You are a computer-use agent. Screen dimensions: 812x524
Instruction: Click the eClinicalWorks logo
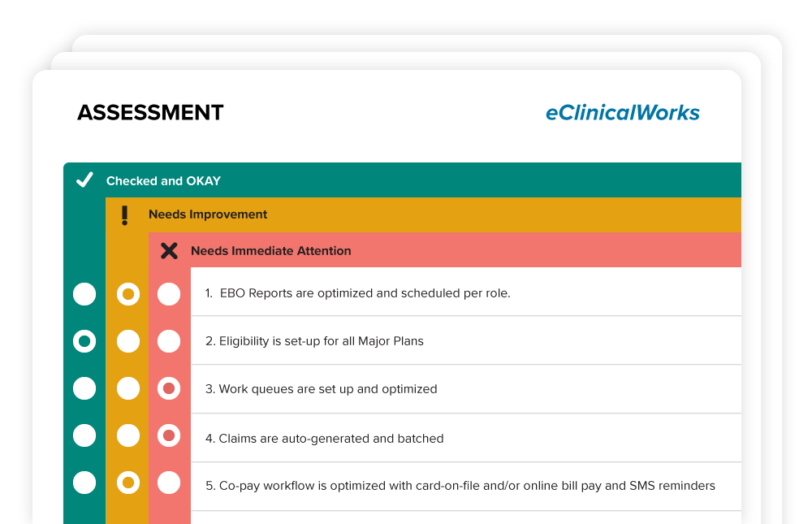[x=623, y=112]
